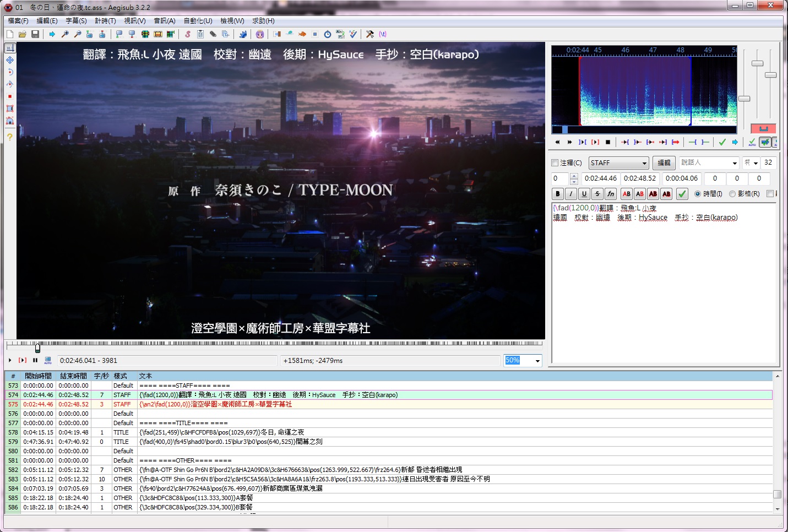The width and height of the screenshot is (788, 532).
Task: Toggle vertical zoom and volume link button
Action: click(x=763, y=128)
